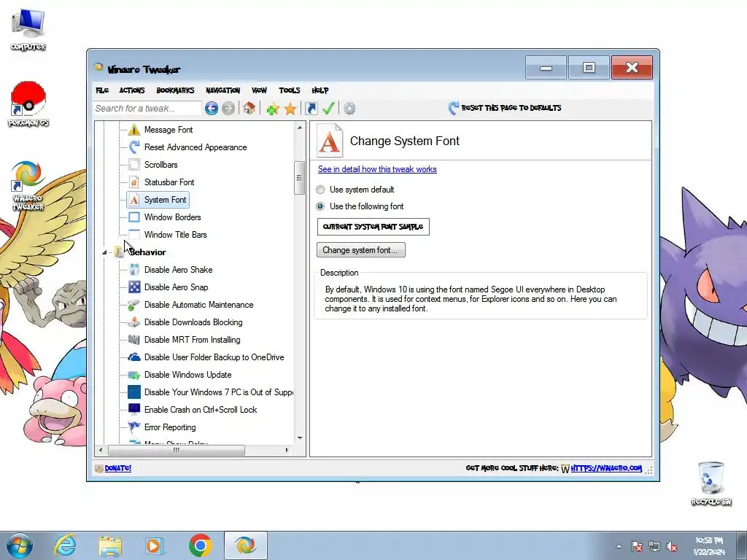Select "Window Title Bars" tree item

(x=175, y=235)
